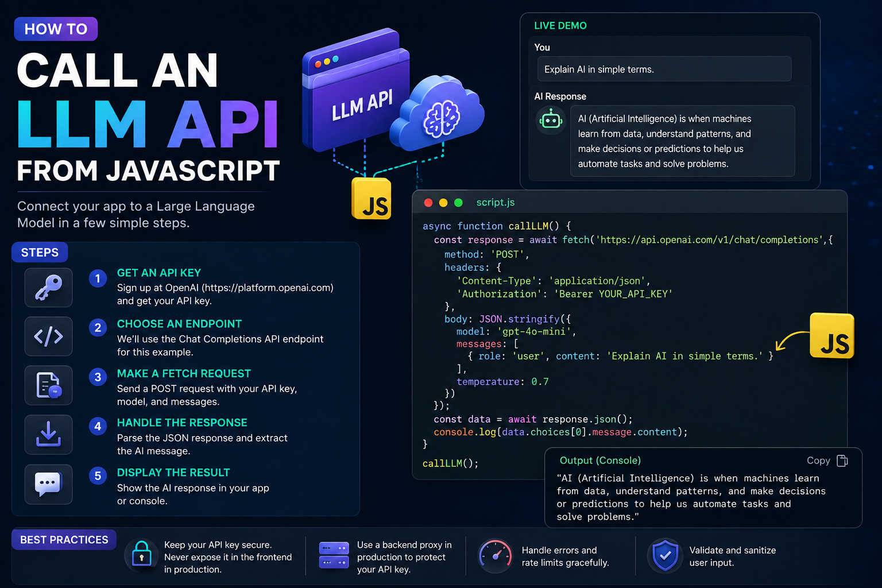Image resolution: width=882 pixels, height=588 pixels.
Task: Click the DISPLAY THE RESULT heading
Action: coord(173,473)
